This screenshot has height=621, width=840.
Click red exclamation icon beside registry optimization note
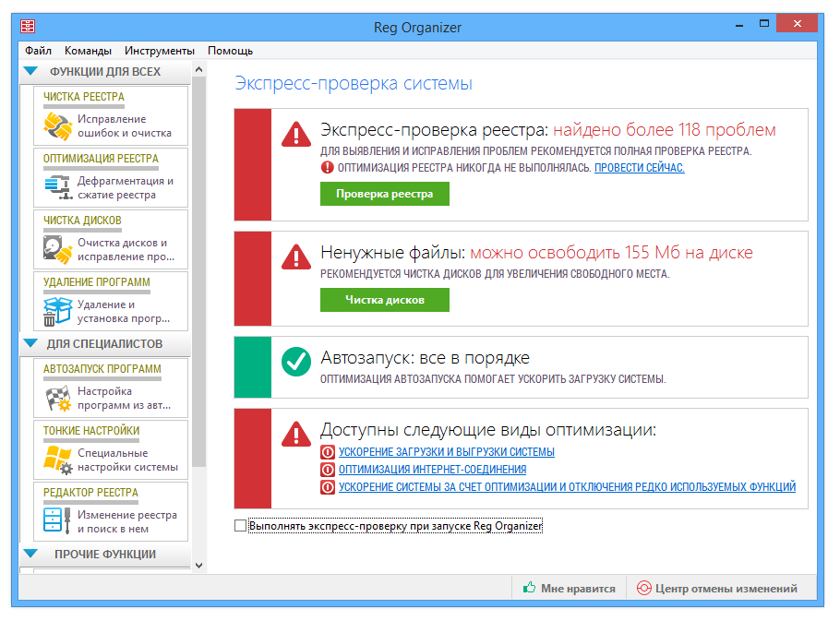(x=328, y=168)
